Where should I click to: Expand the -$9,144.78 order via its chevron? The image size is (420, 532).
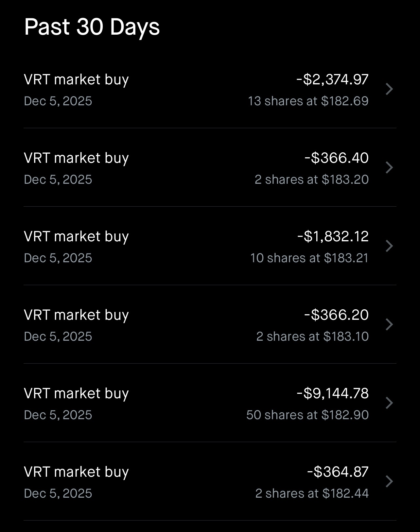(x=389, y=403)
